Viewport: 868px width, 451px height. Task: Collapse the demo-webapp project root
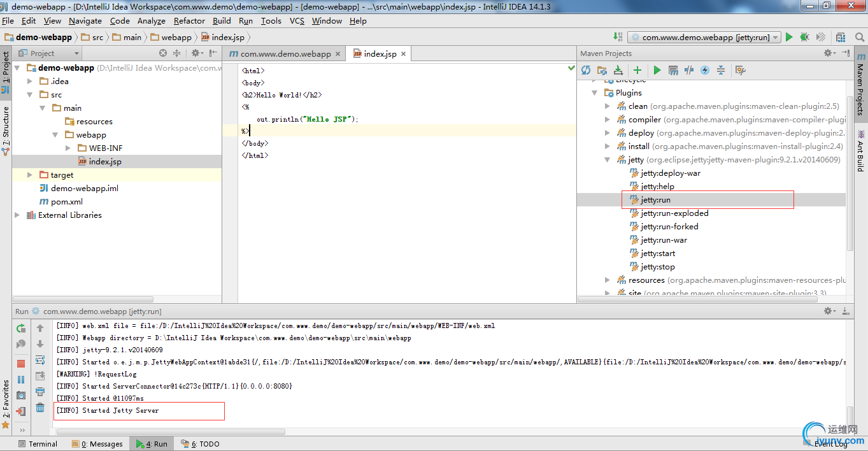tap(17, 68)
